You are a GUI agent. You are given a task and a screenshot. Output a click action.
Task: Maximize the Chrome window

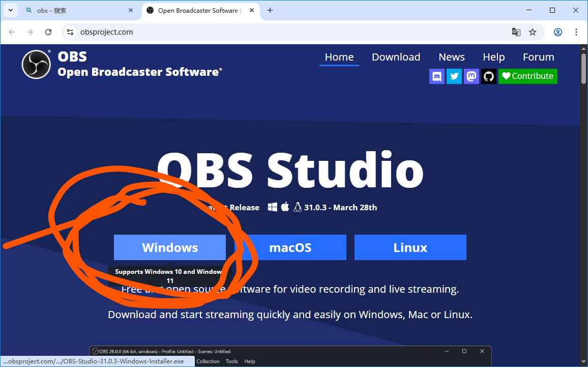coord(552,11)
